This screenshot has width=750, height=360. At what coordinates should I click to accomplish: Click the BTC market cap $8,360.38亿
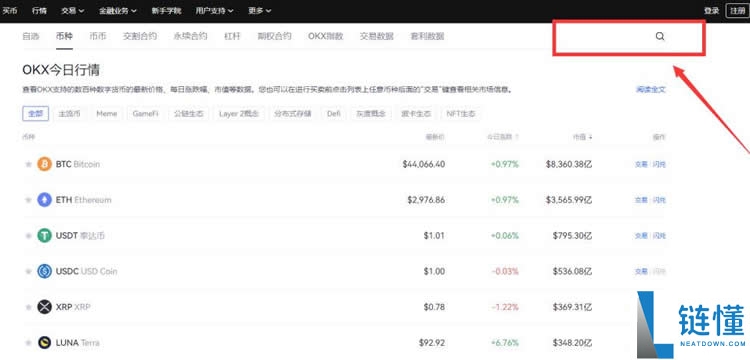[569, 164]
